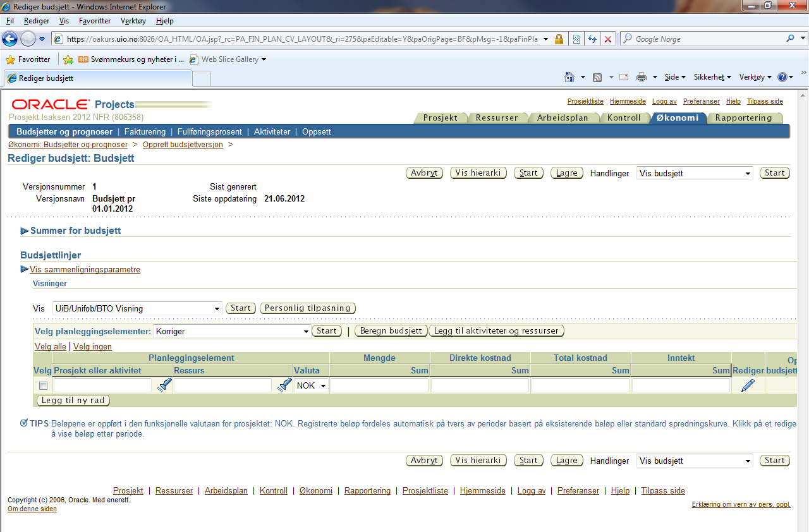
Task: Click the Home icon in command bar
Action: (569, 77)
